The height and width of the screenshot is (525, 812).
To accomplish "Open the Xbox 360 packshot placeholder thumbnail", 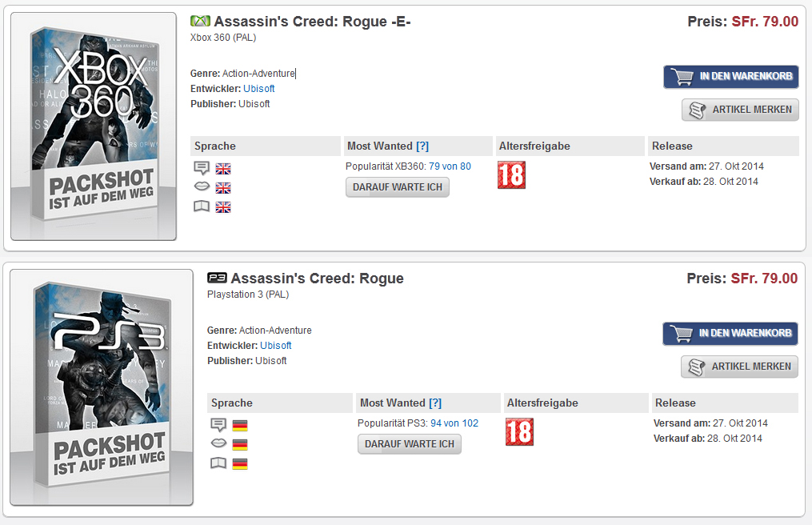I will tap(94, 126).
